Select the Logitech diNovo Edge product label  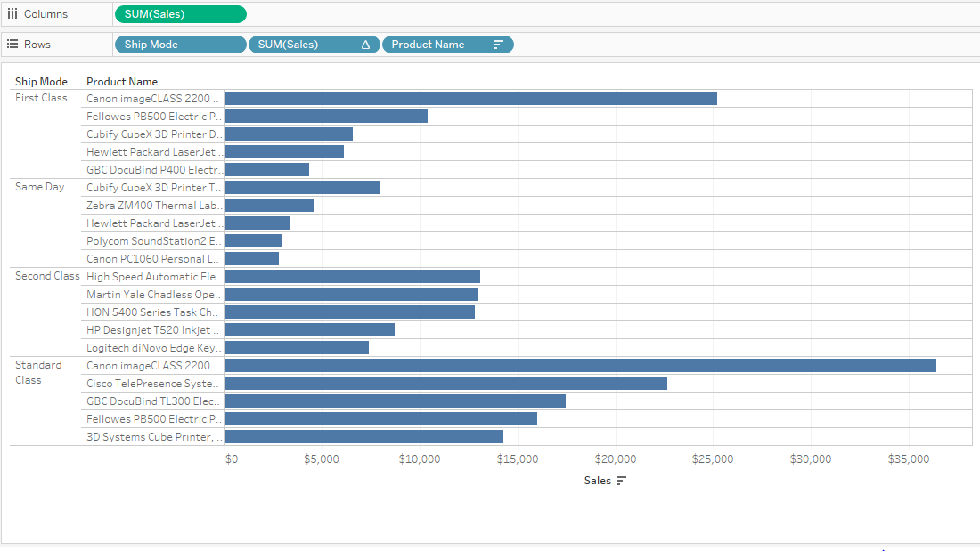click(x=153, y=347)
